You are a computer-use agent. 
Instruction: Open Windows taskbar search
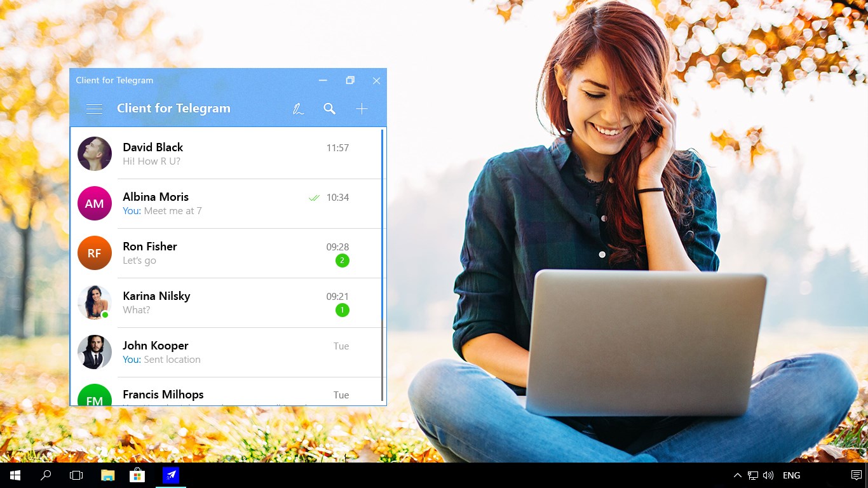46,475
